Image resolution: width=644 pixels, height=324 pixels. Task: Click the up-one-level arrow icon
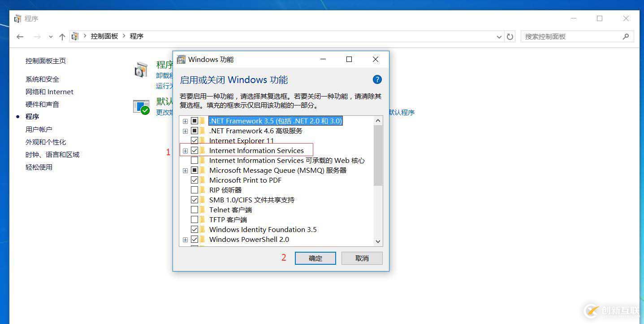tap(62, 37)
